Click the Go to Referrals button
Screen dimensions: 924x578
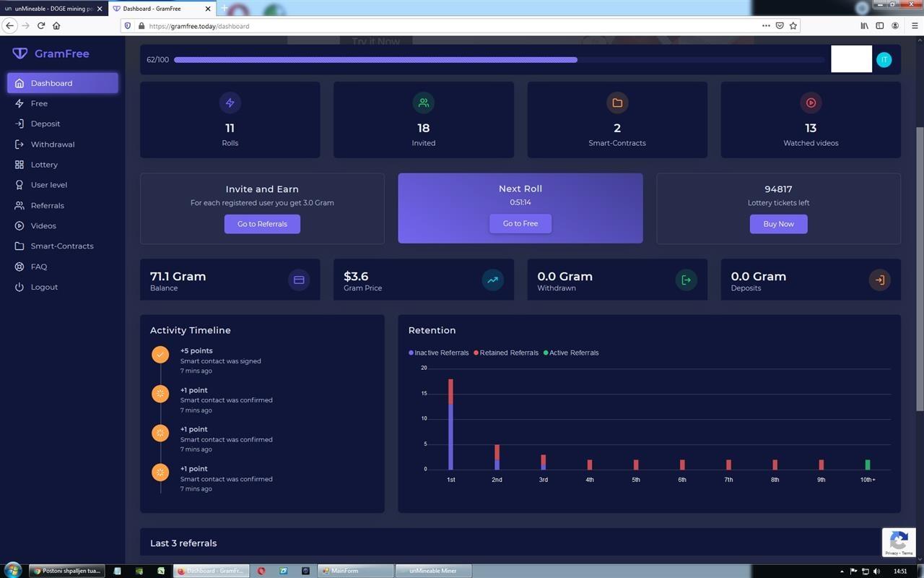[262, 224]
